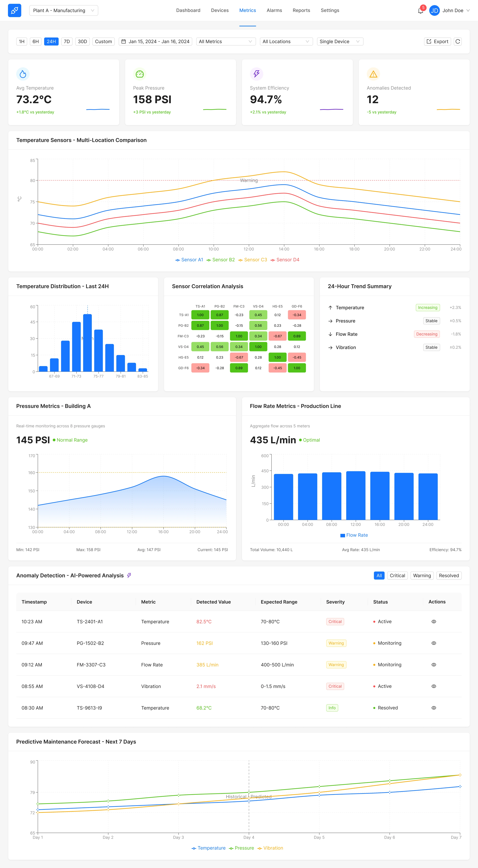Screen dimensions: 478x868
Task: Click the refresh icon next to Export
Action: (x=457, y=41)
